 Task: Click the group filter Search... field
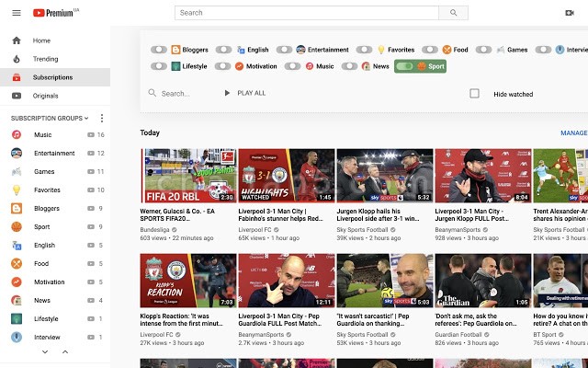pos(175,94)
